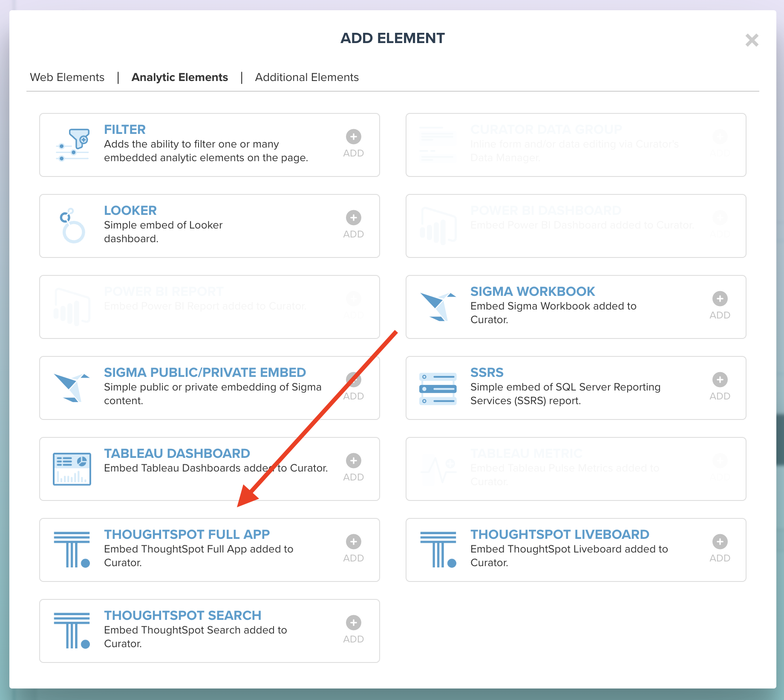Click the plus icon for SSRS
The image size is (784, 700).
[720, 380]
